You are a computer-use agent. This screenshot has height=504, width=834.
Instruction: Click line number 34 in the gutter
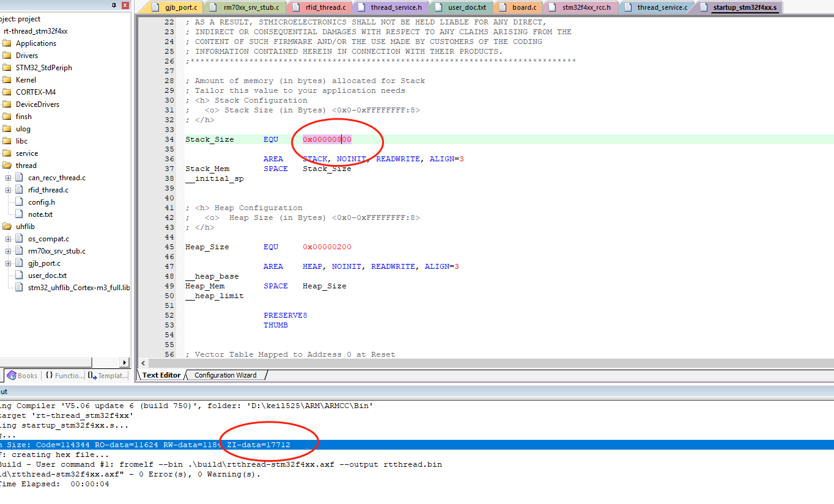point(169,139)
